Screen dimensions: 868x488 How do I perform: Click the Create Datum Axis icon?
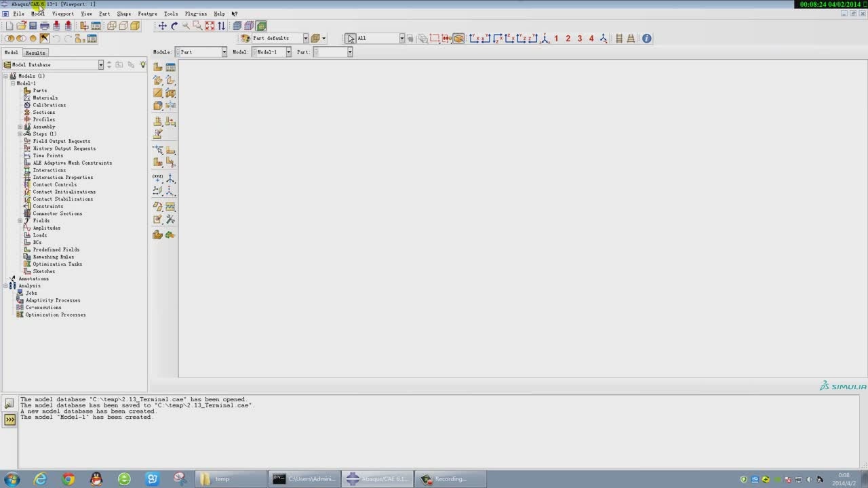click(x=170, y=178)
